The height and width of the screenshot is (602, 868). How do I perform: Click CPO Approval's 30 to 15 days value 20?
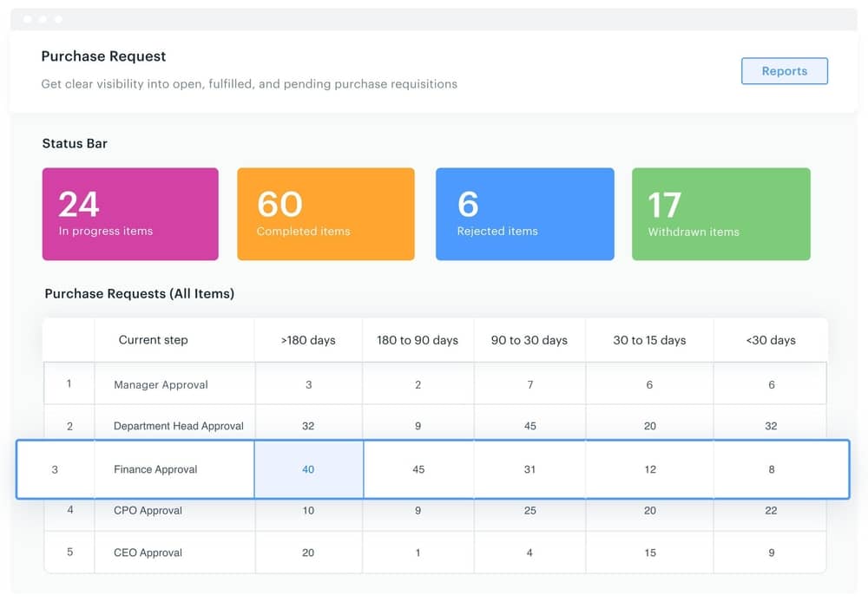point(650,511)
